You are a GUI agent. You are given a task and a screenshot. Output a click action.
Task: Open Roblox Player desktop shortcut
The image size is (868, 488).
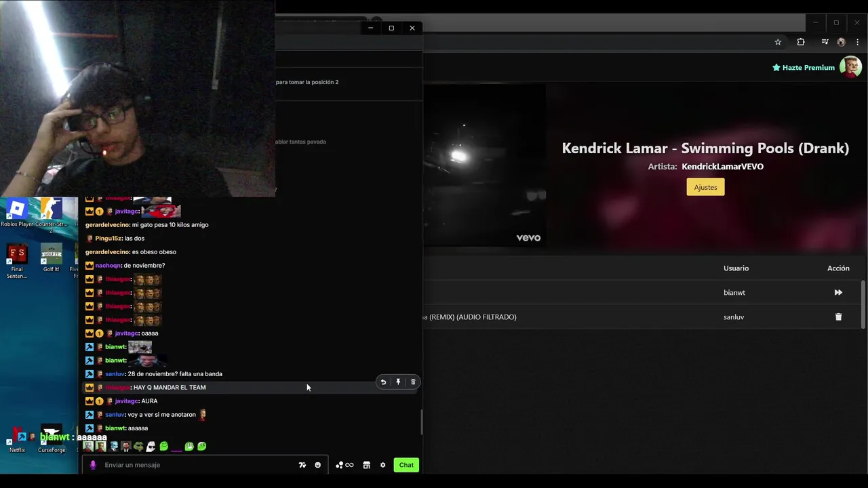click(x=17, y=213)
